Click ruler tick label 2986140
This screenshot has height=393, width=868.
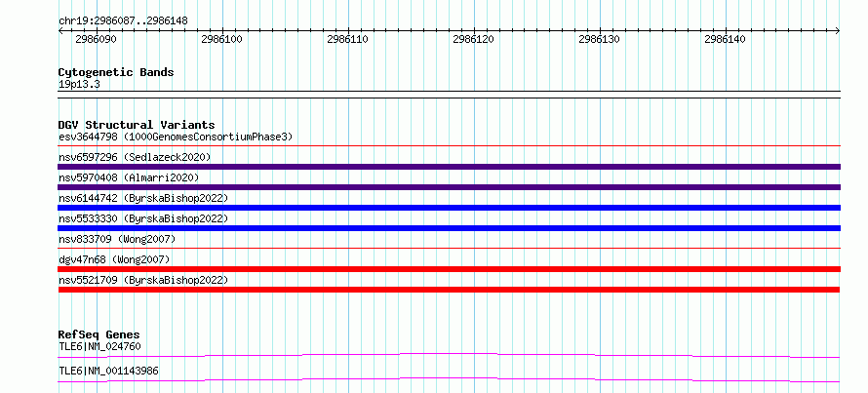point(725,39)
